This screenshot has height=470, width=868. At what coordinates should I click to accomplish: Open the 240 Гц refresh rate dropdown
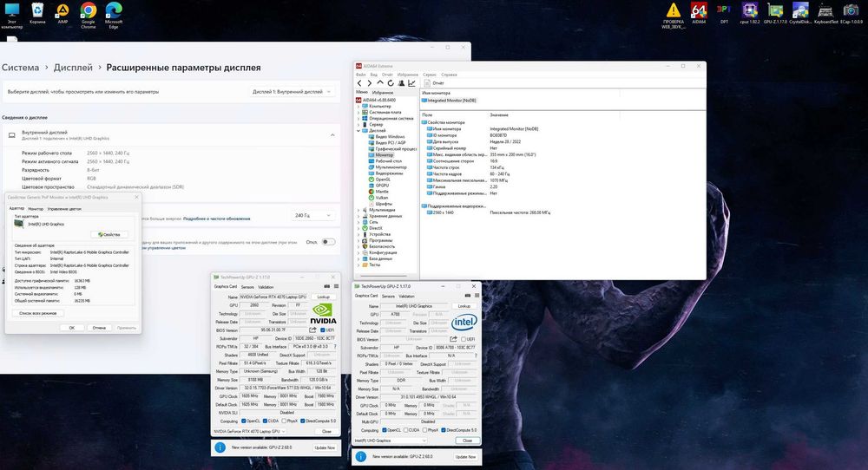[x=312, y=215]
